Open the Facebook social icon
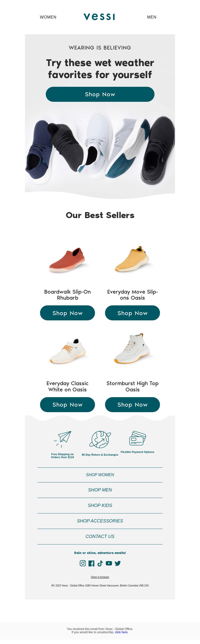 [x=91, y=563]
